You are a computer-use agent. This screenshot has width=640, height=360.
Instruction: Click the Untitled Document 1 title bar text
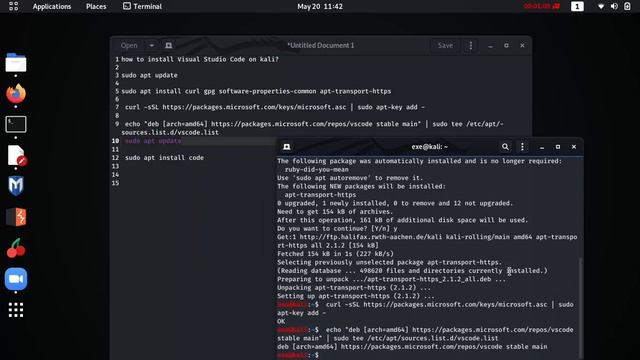point(321,45)
